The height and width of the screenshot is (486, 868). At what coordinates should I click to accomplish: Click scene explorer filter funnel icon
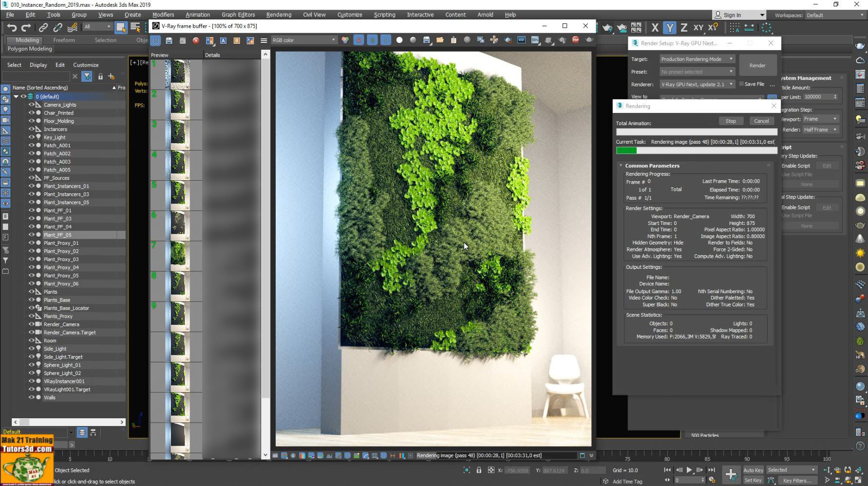click(87, 76)
